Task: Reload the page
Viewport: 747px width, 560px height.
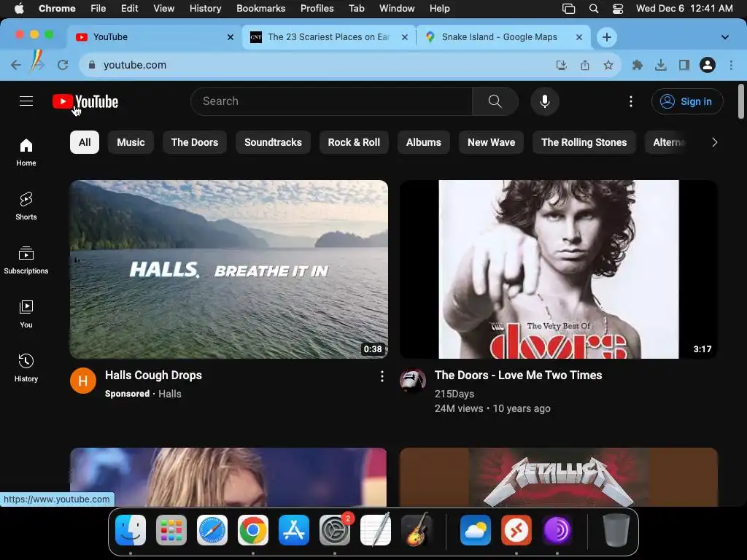Action: tap(63, 65)
